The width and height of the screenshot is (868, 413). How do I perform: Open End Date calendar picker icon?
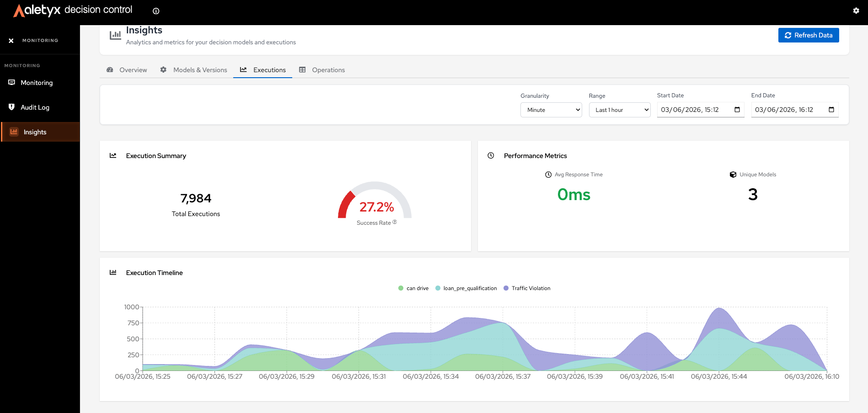pyautogui.click(x=831, y=110)
